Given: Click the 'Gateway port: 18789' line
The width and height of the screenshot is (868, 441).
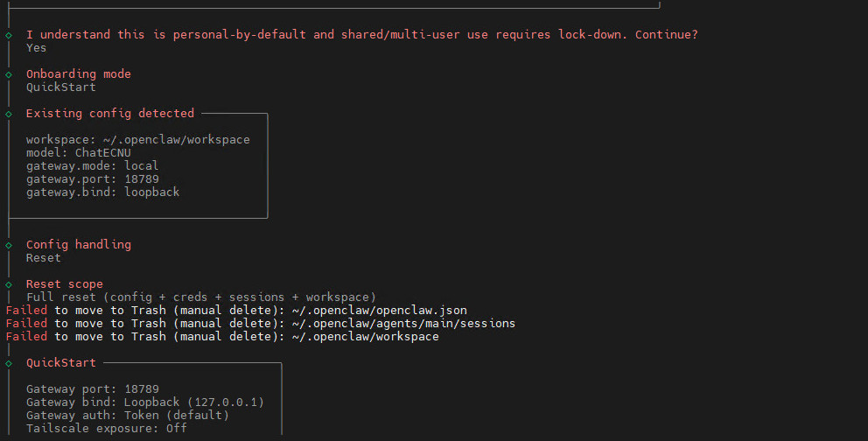Looking at the screenshot, I should (93, 389).
